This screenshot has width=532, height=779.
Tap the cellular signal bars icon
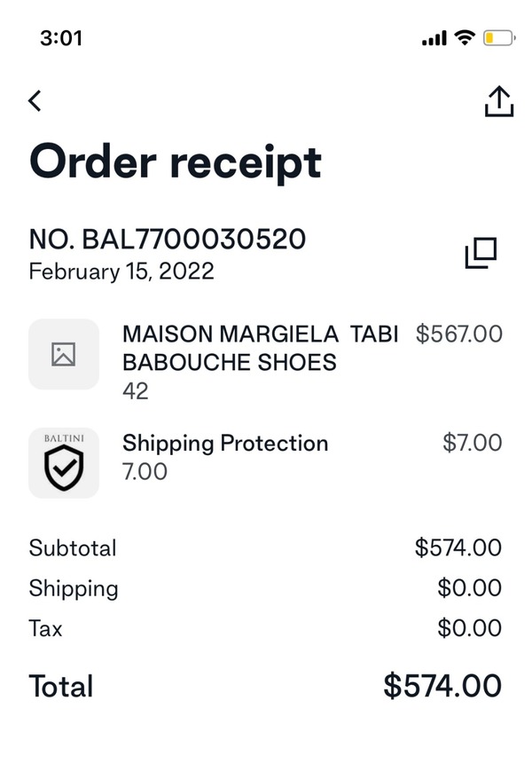coord(434,38)
